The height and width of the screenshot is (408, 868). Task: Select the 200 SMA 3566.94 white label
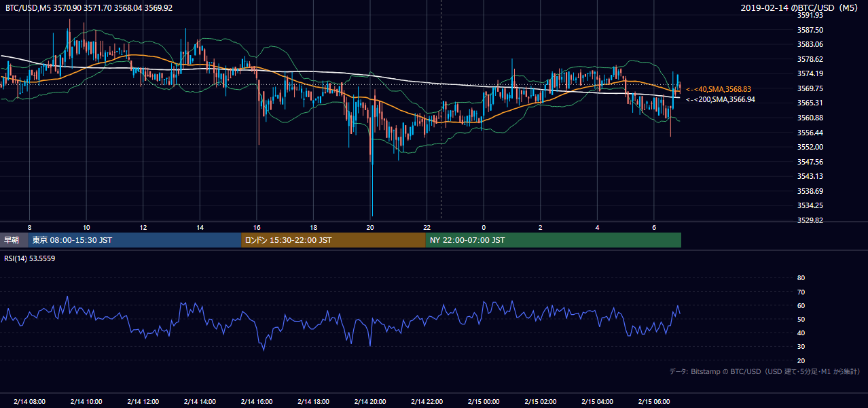click(x=720, y=99)
